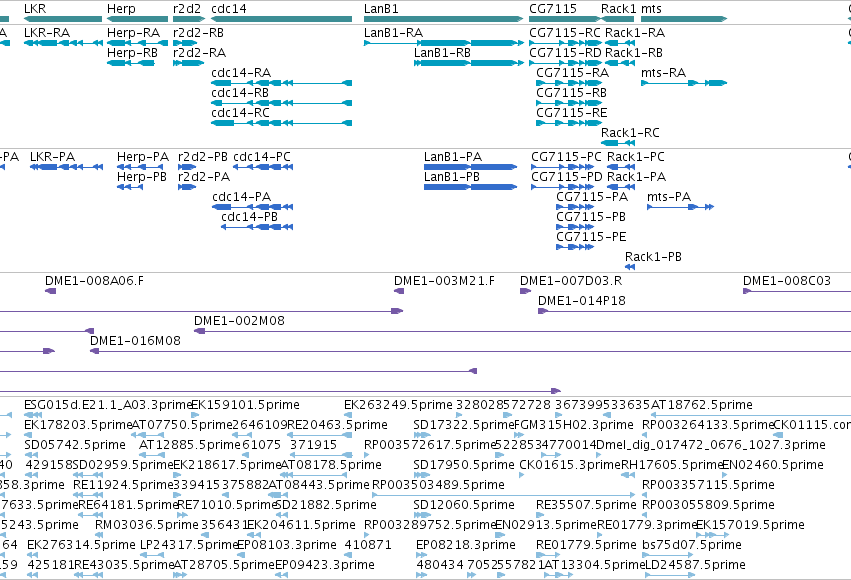The height and width of the screenshot is (580, 851).
Task: Select the mts-RA transcript
Action: pos(684,83)
